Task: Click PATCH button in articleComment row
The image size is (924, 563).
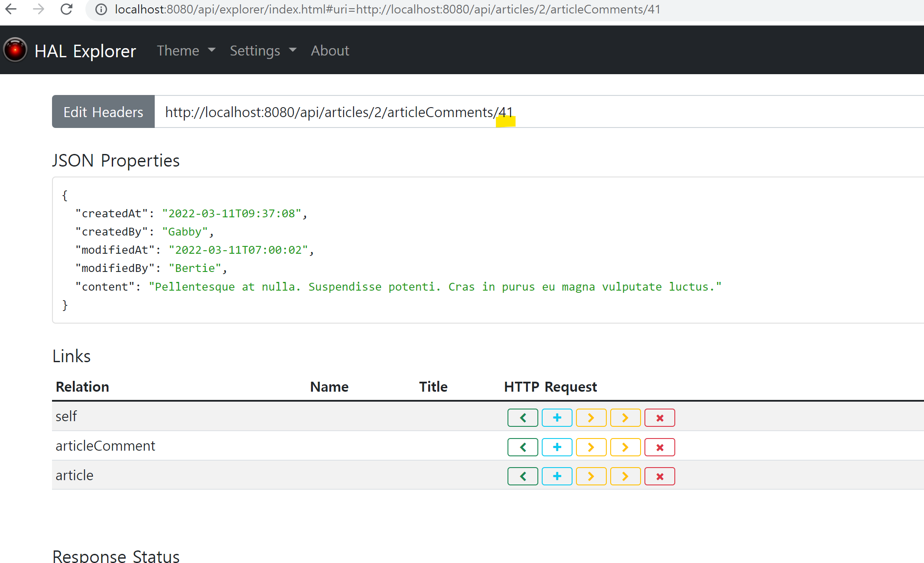Action: click(625, 447)
